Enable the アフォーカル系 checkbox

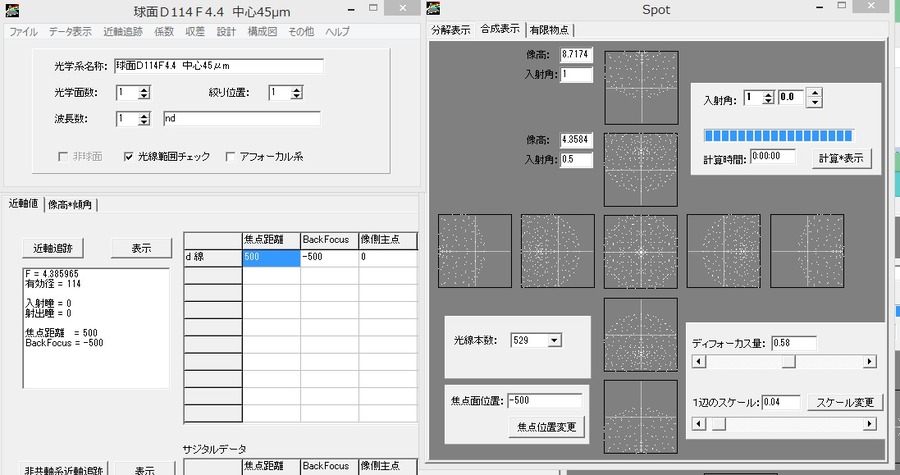pos(230,157)
